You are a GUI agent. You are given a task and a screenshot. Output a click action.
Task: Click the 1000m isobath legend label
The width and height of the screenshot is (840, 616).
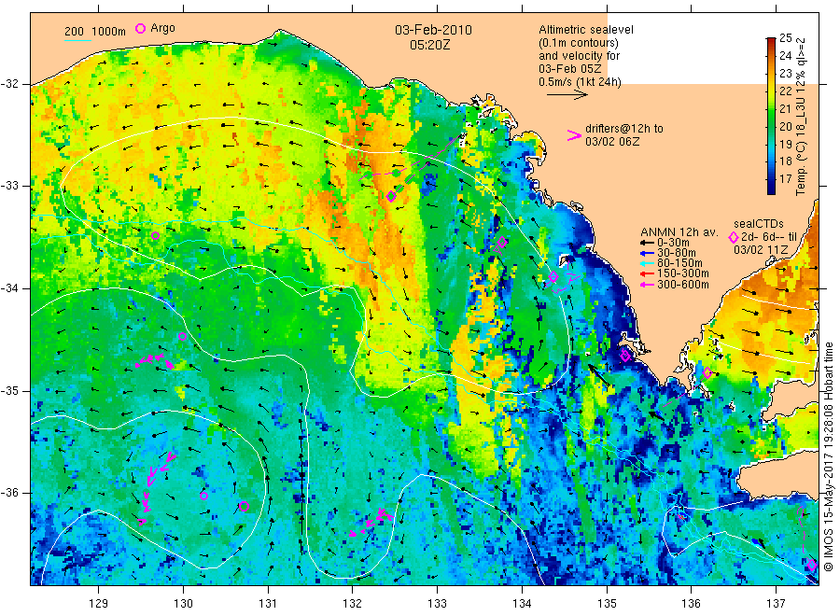(x=109, y=32)
